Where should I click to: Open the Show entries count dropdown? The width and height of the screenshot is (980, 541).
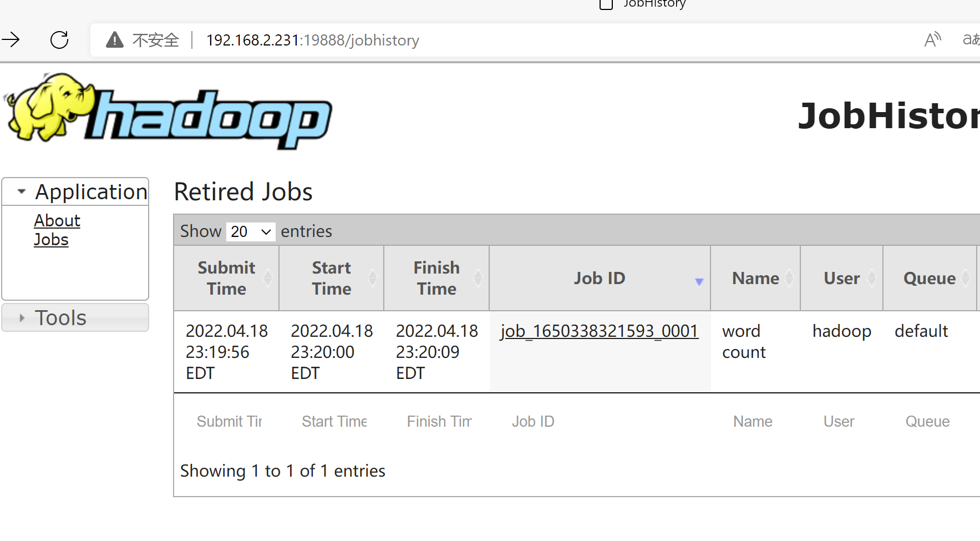coord(251,231)
